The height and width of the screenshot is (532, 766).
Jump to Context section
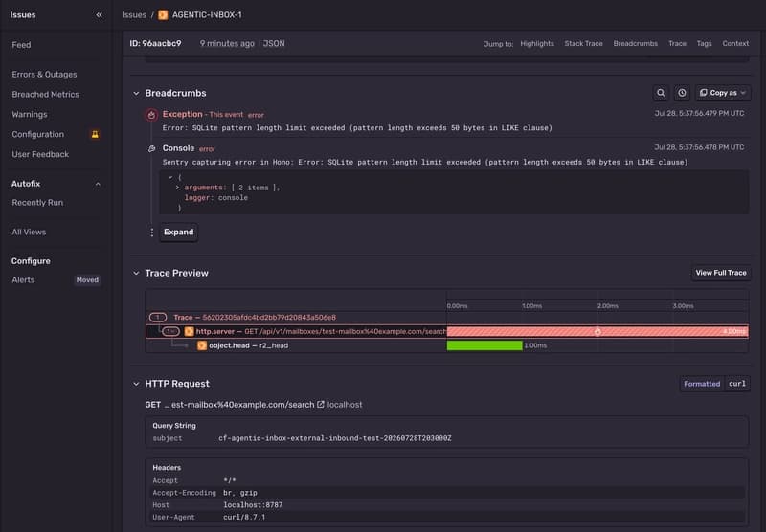[x=735, y=43]
